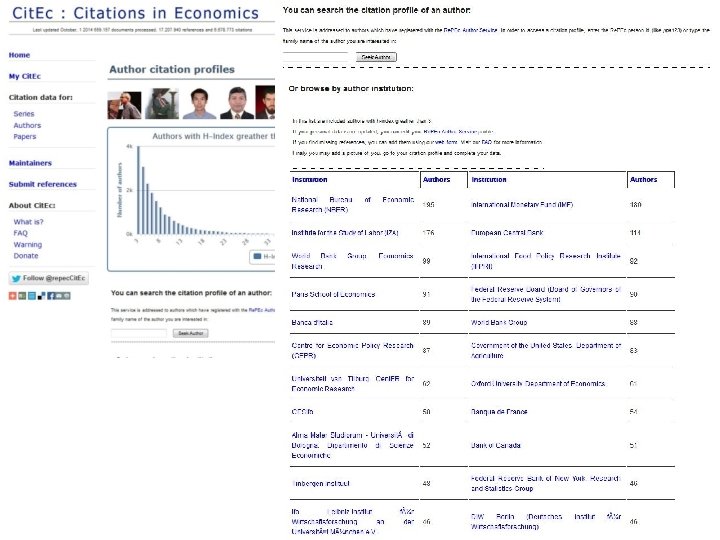Focus the author search field in enlarged panel

315,57
